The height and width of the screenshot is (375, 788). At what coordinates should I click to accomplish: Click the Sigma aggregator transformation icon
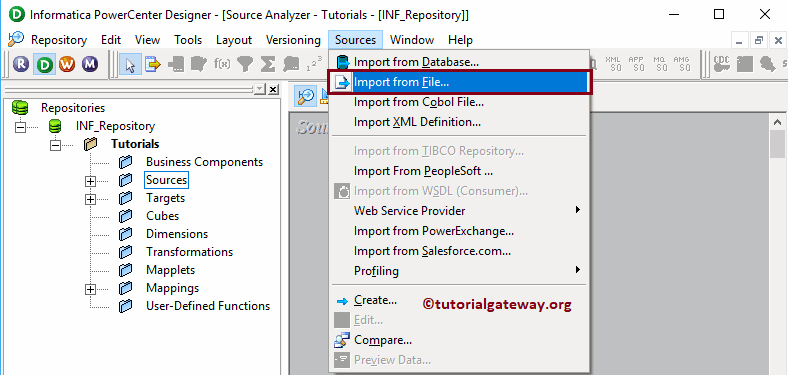tap(268, 64)
